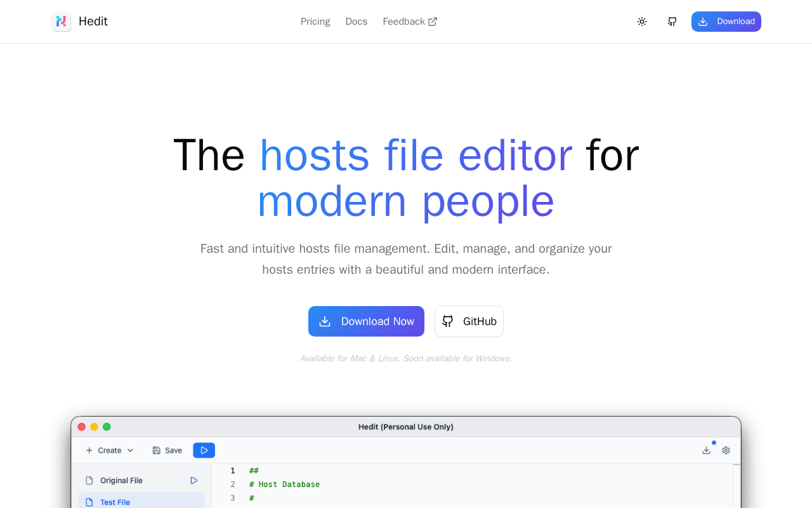Screen dimensions: 812x508
Task: Activate Original File with its play icon
Action: point(194,481)
